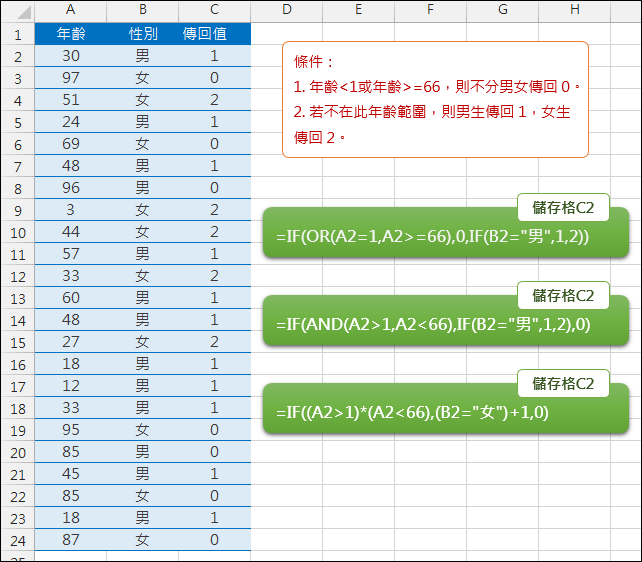The width and height of the screenshot is (642, 562).
Task: Click cell A5 with value 24
Action: point(70,122)
